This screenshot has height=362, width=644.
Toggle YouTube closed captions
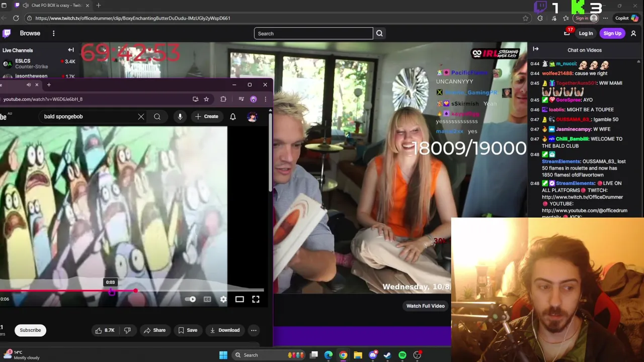pyautogui.click(x=207, y=299)
